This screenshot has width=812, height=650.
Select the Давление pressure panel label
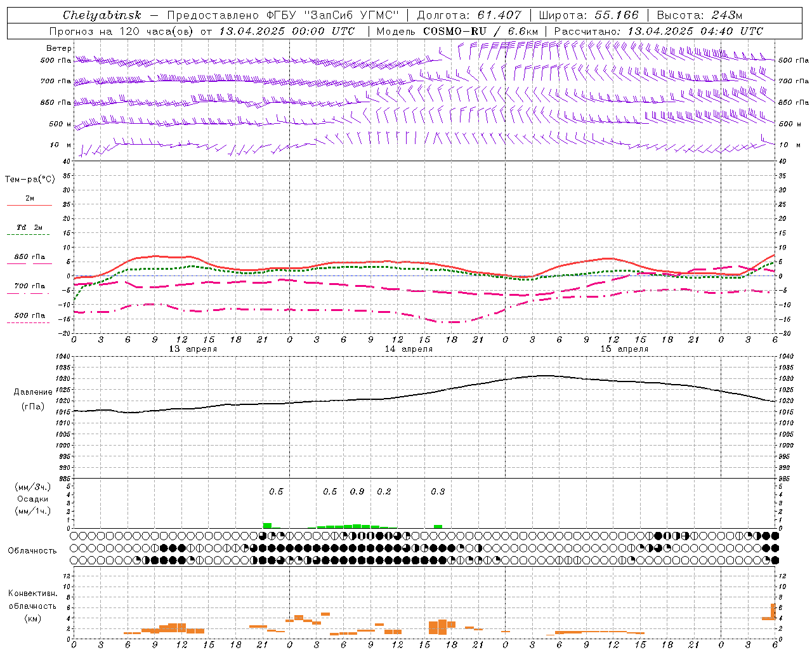pyautogui.click(x=33, y=392)
